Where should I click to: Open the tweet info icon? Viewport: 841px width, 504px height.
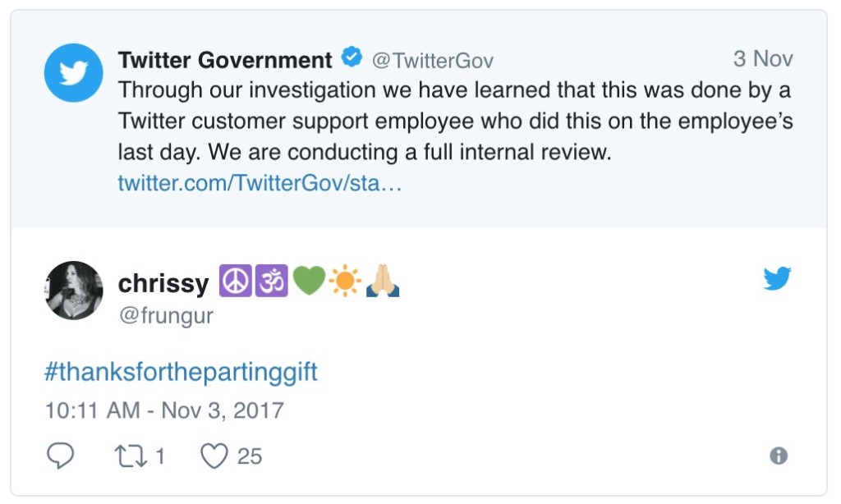tap(779, 456)
